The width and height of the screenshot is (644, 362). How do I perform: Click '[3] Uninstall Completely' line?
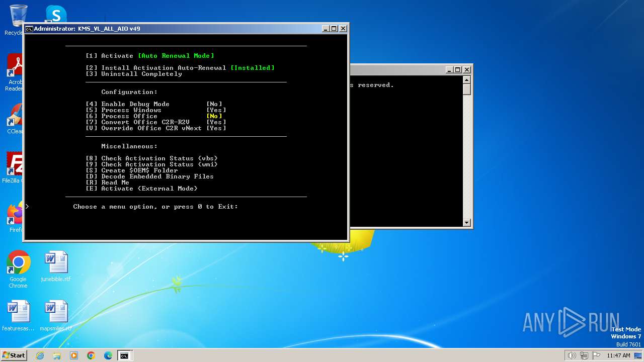(x=134, y=74)
